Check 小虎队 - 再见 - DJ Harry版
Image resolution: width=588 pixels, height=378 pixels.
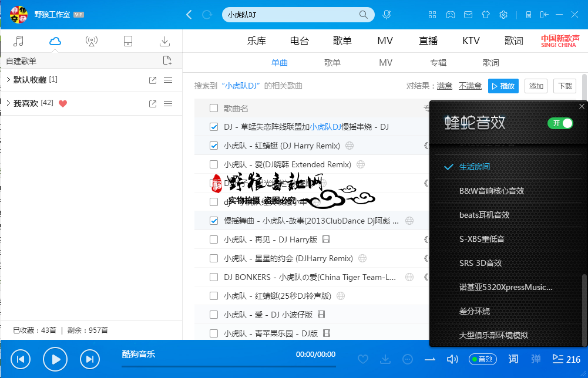(x=214, y=239)
